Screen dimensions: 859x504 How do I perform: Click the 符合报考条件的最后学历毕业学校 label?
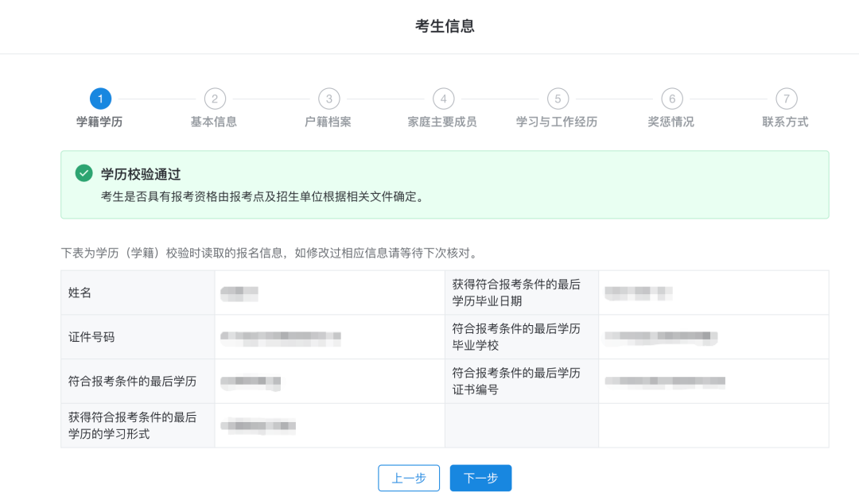pyautogui.click(x=516, y=337)
